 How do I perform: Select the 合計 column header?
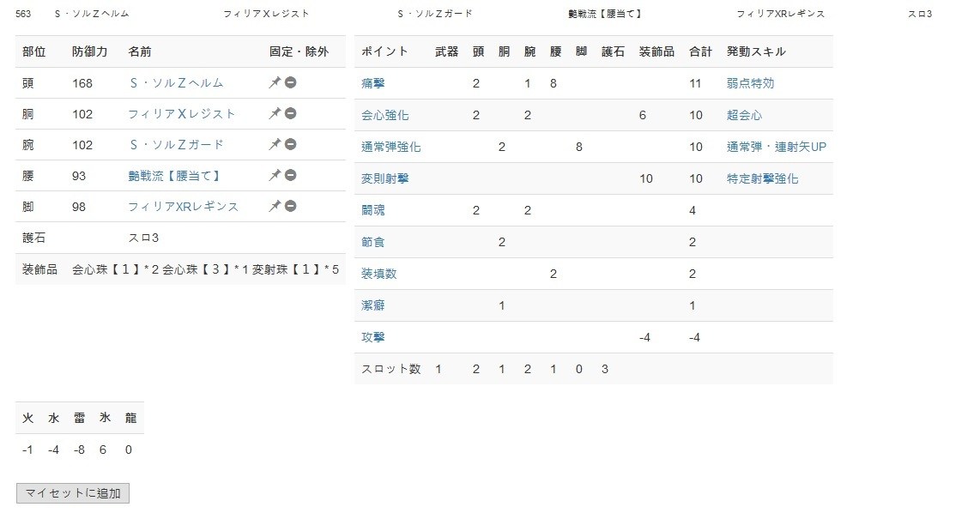pyautogui.click(x=700, y=51)
